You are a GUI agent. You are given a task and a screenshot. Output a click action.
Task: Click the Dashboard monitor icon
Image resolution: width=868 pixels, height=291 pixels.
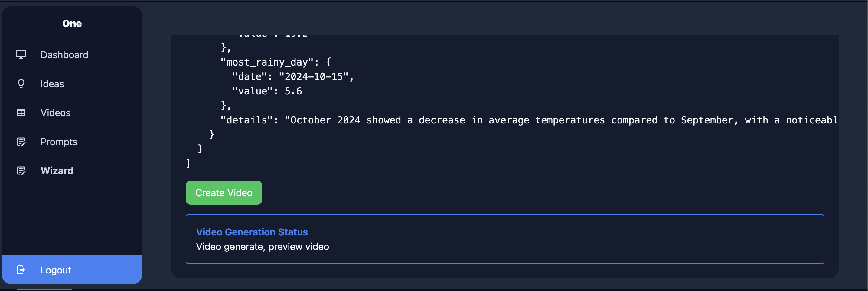[21, 55]
